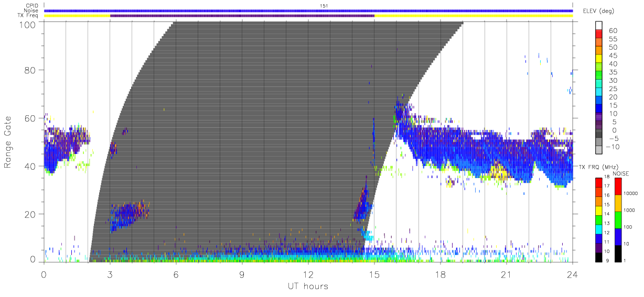Click the Range Gate axis tick label '100'

click(28, 25)
